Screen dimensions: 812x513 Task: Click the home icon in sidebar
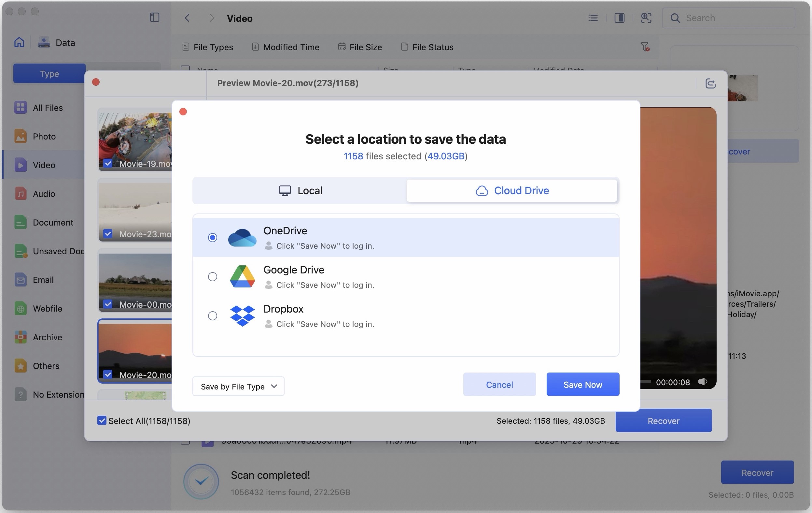[19, 42]
